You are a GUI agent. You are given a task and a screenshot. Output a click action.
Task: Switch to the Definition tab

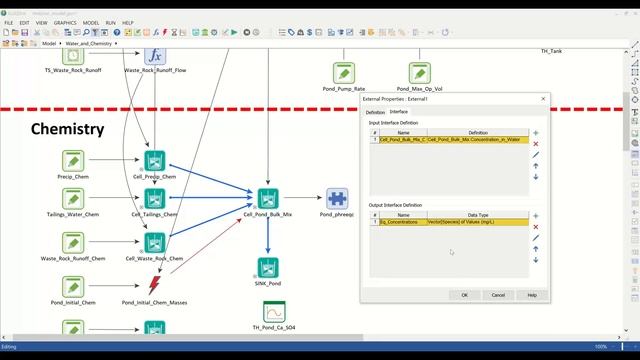point(375,112)
